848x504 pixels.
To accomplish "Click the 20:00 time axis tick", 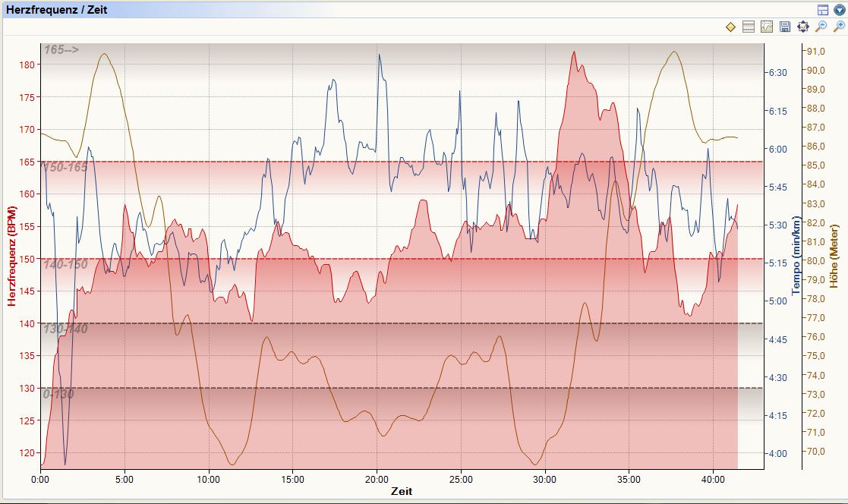I will tap(377, 480).
